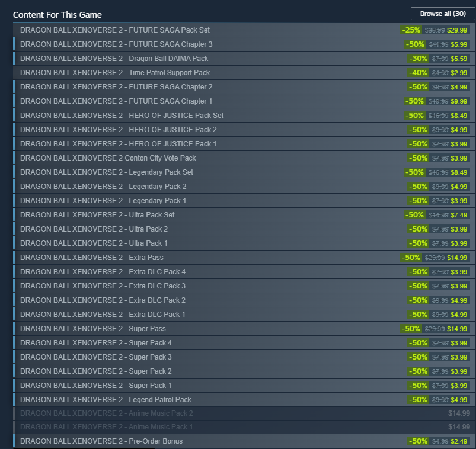Open Anime Music Pack 2 row
This screenshot has height=449, width=476.
click(x=244, y=413)
